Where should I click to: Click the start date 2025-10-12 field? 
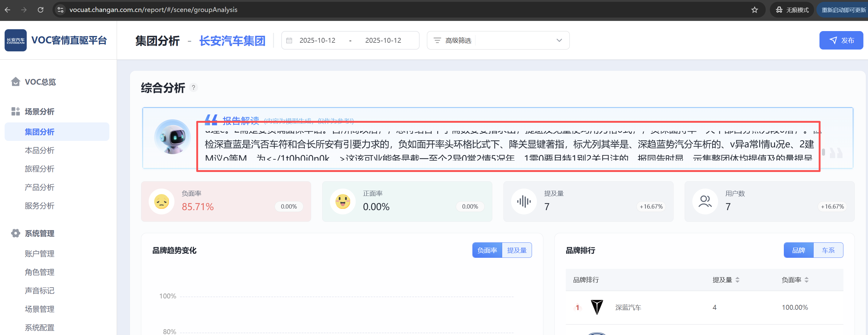(317, 41)
